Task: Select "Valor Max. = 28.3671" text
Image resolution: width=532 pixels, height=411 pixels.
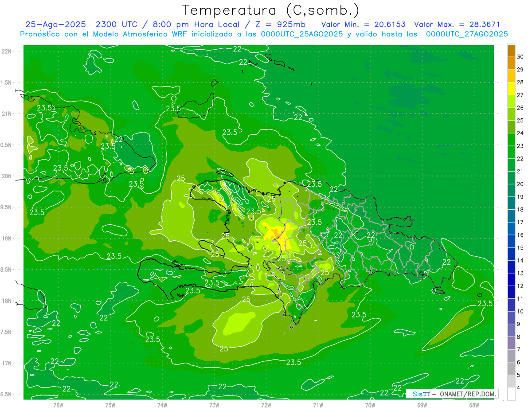Action: click(x=457, y=24)
